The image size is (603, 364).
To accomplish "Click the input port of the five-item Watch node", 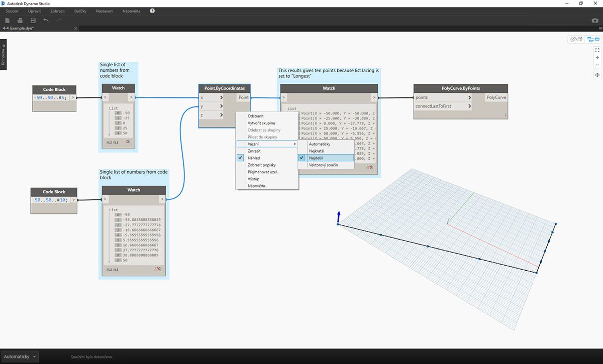I will click(x=106, y=98).
